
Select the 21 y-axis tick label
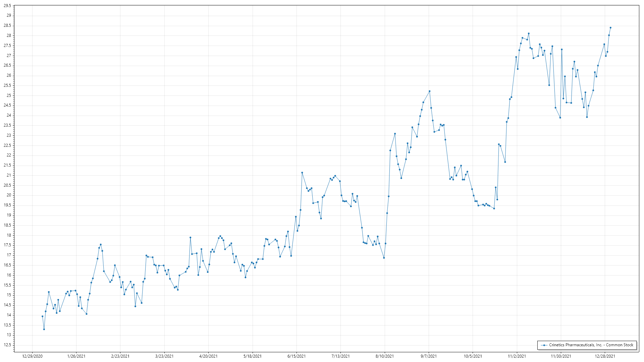[x=9, y=175]
